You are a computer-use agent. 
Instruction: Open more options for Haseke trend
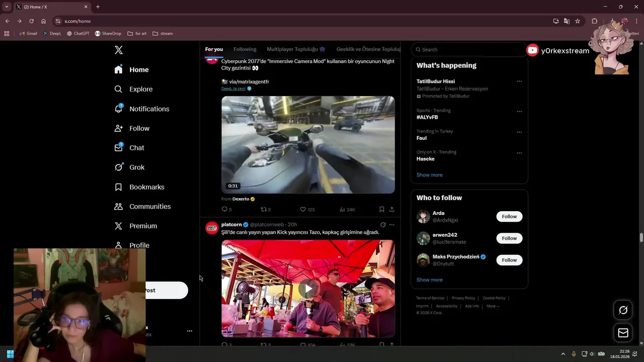point(519,153)
